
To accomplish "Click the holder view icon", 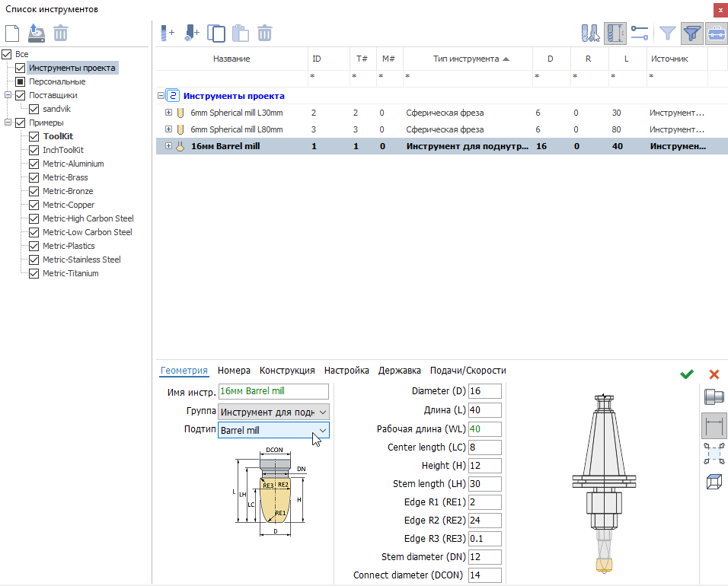I will tap(714, 397).
